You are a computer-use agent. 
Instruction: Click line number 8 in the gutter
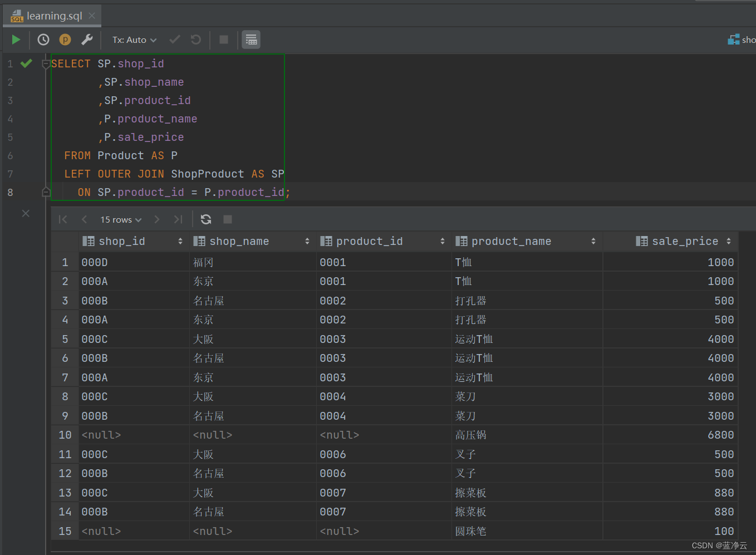point(10,192)
